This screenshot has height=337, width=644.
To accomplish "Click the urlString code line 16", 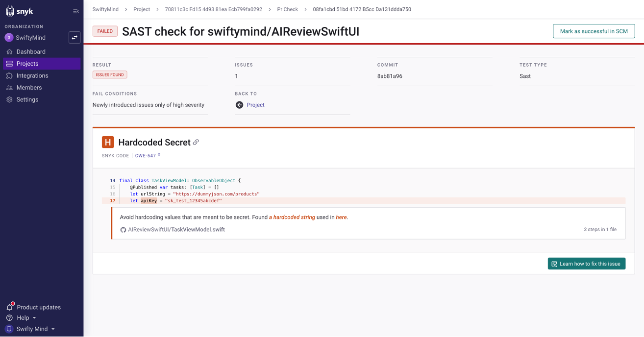I will coord(363,194).
